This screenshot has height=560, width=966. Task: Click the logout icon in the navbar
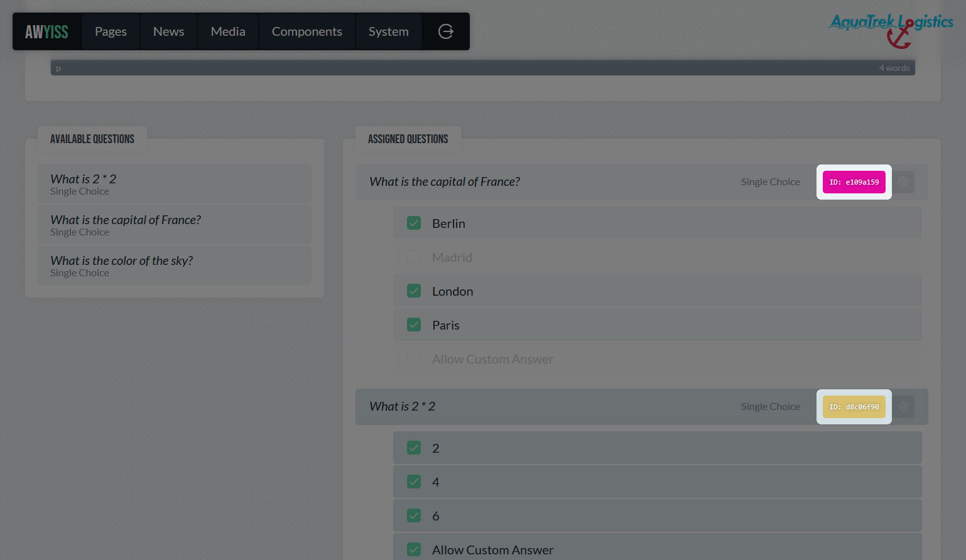[445, 31]
